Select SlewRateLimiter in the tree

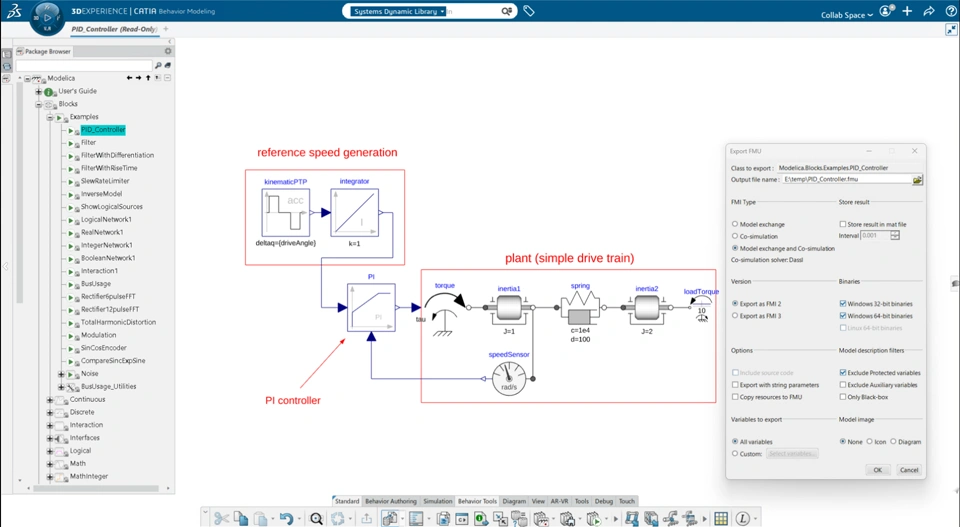pos(105,181)
